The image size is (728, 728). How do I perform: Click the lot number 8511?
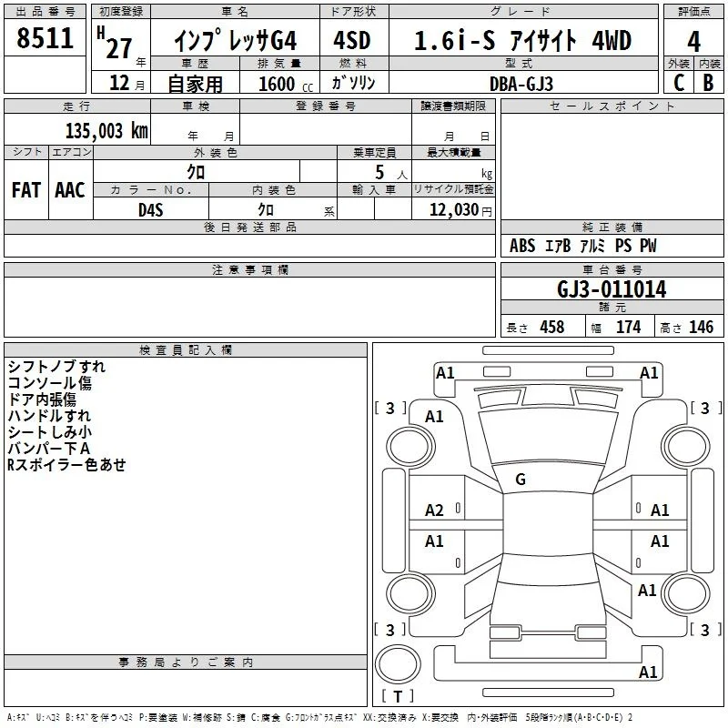[45, 38]
